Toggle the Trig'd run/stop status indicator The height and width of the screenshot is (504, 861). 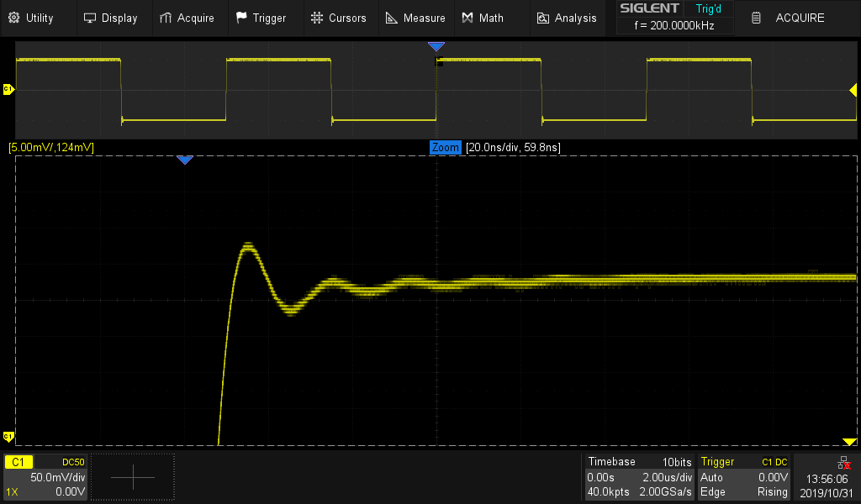(709, 8)
